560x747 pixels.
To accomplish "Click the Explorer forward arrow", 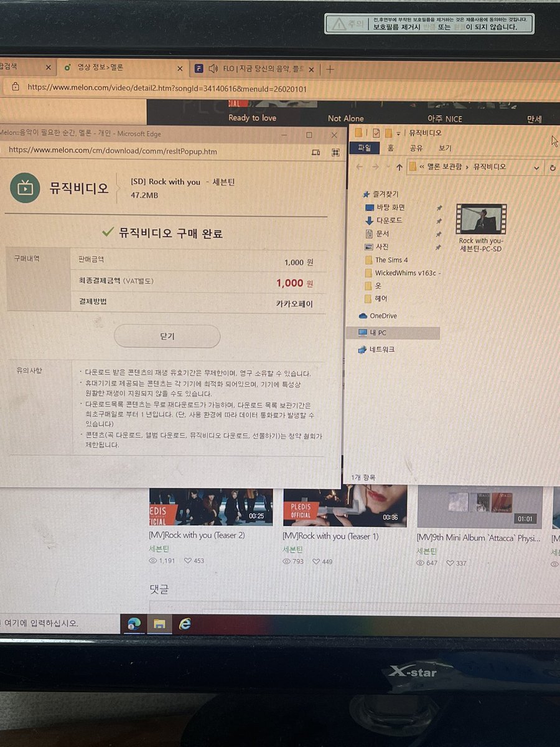I will click(x=375, y=167).
